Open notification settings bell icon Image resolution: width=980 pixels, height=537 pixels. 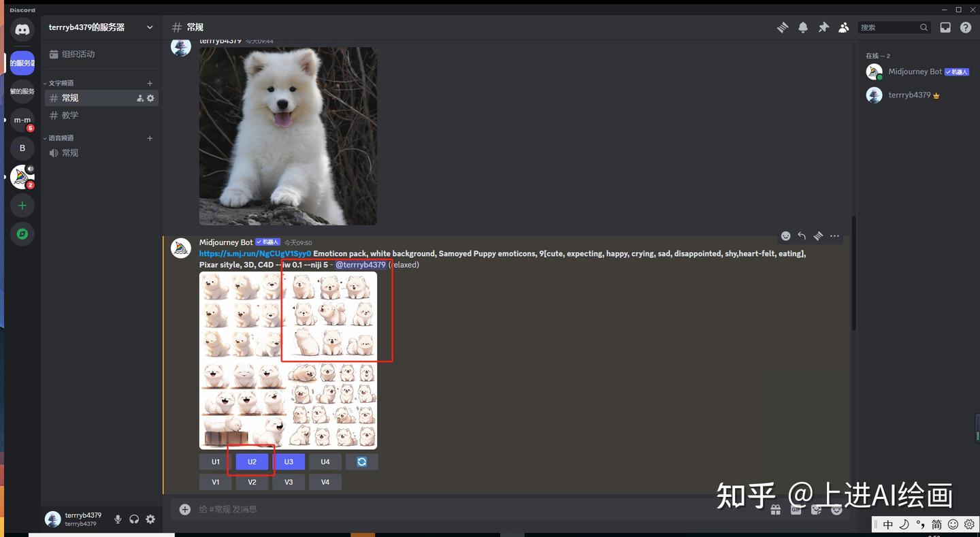803,27
